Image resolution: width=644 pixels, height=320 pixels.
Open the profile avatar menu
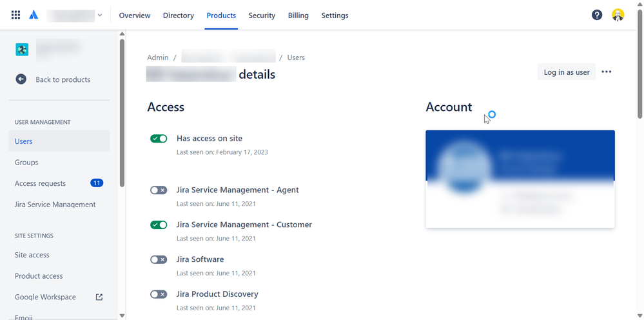pyautogui.click(x=618, y=15)
